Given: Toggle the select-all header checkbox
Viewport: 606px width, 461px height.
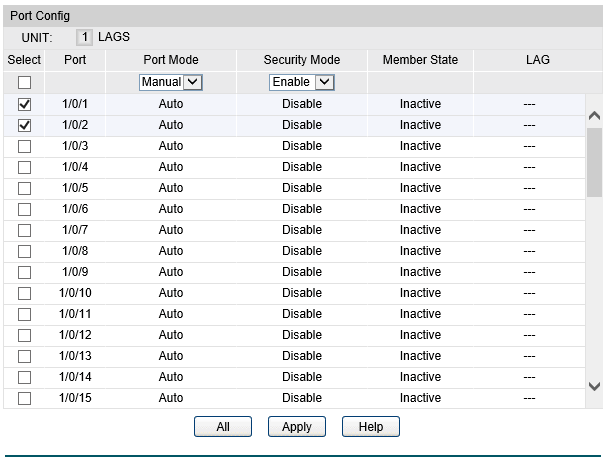Looking at the screenshot, I should pos(24,82).
